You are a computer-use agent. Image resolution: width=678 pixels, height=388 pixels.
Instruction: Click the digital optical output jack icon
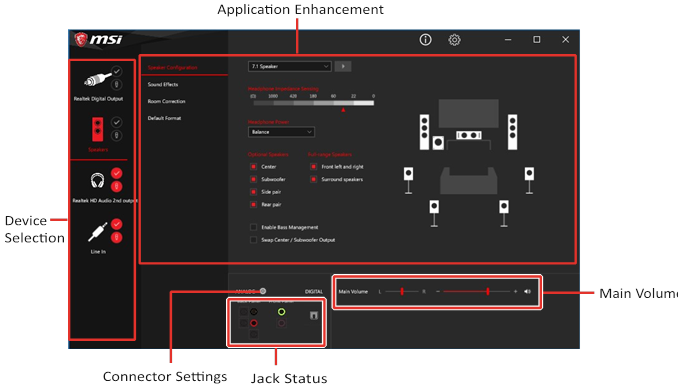click(x=314, y=315)
